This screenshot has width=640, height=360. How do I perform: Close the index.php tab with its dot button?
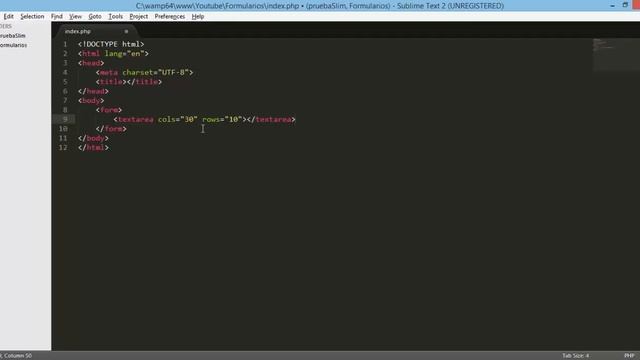tap(126, 31)
